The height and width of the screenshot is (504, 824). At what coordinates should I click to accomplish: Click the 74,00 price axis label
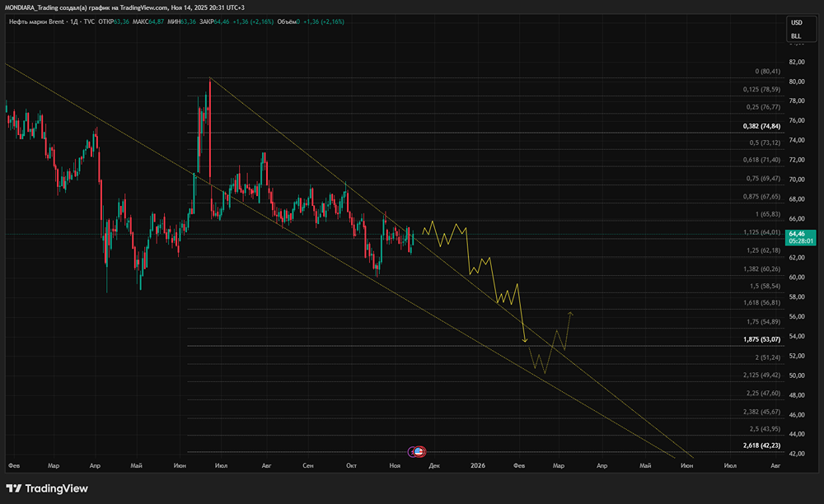[x=797, y=140]
